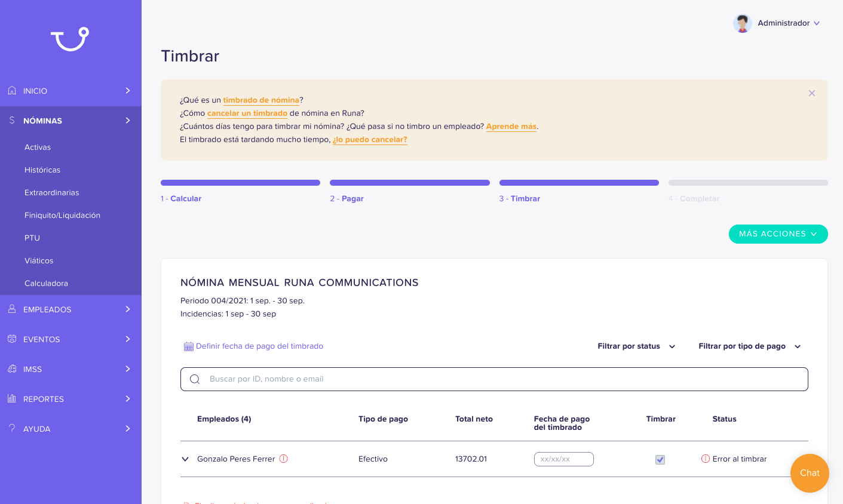Open the MÁS ACCIONES dropdown button
Image resolution: width=843 pixels, height=504 pixels.
point(778,234)
